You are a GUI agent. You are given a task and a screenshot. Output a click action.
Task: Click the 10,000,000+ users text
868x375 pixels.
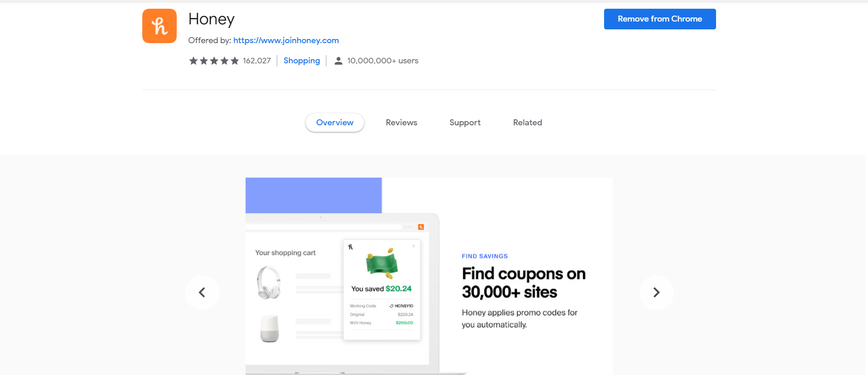[x=383, y=61]
